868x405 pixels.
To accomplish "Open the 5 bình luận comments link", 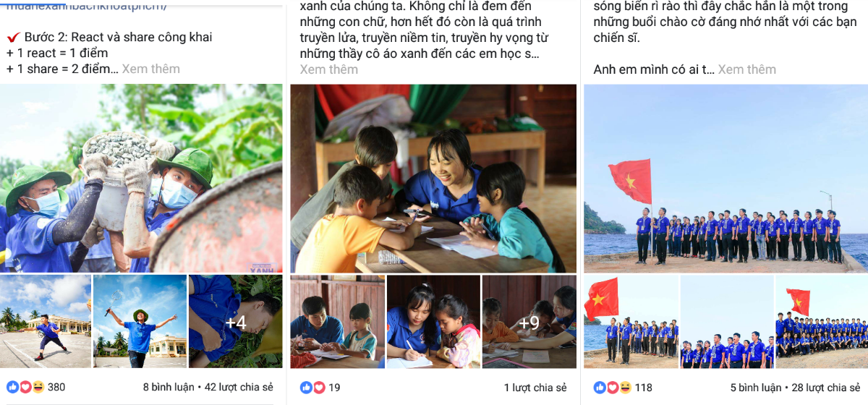I will [755, 388].
